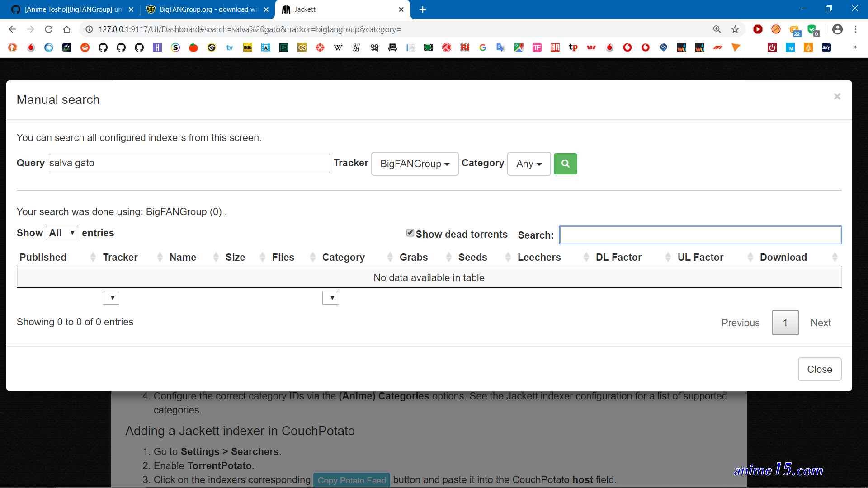868x488 pixels.
Task: Open the Chrome three-dot menu
Action: click(855, 29)
